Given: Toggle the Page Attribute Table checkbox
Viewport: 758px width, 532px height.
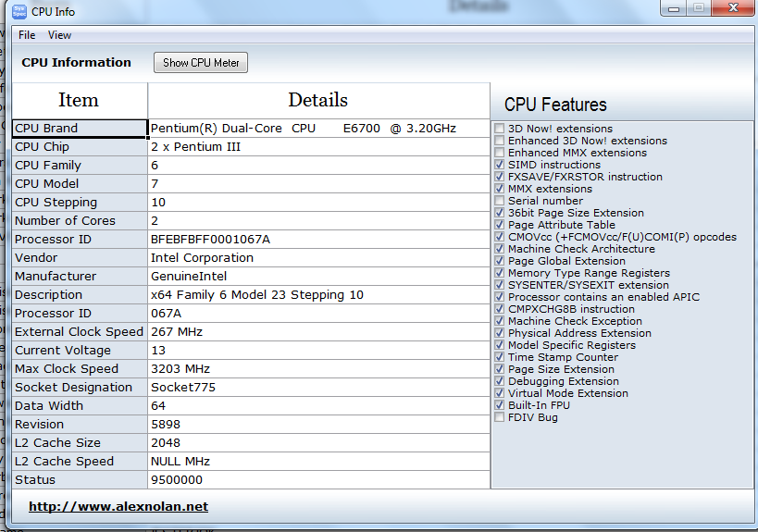Looking at the screenshot, I should coord(500,225).
